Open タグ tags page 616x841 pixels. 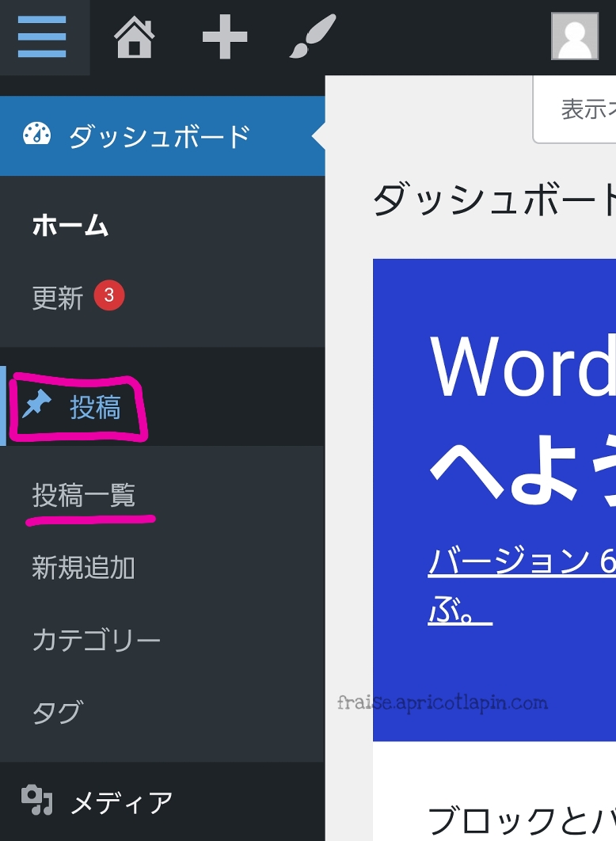(58, 712)
